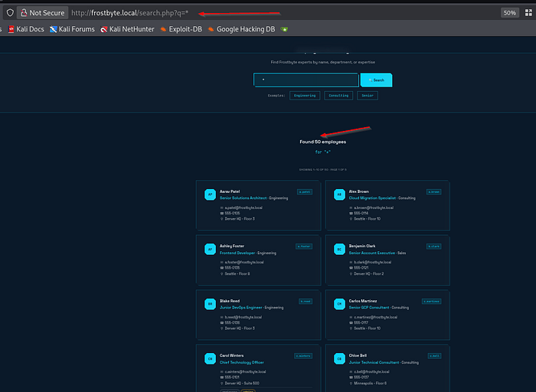This screenshot has height=392, width=536.
Task: Click the name Alex Brown
Action: [x=359, y=191]
